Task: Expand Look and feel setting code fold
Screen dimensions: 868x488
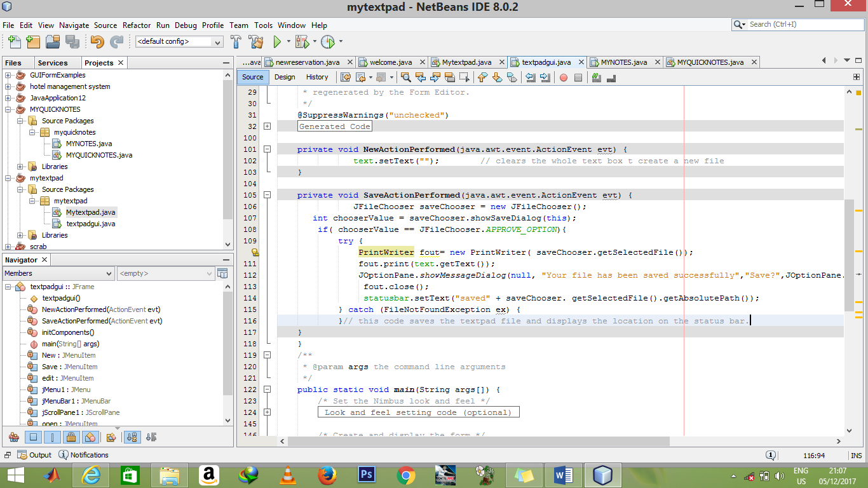Action: coord(268,412)
